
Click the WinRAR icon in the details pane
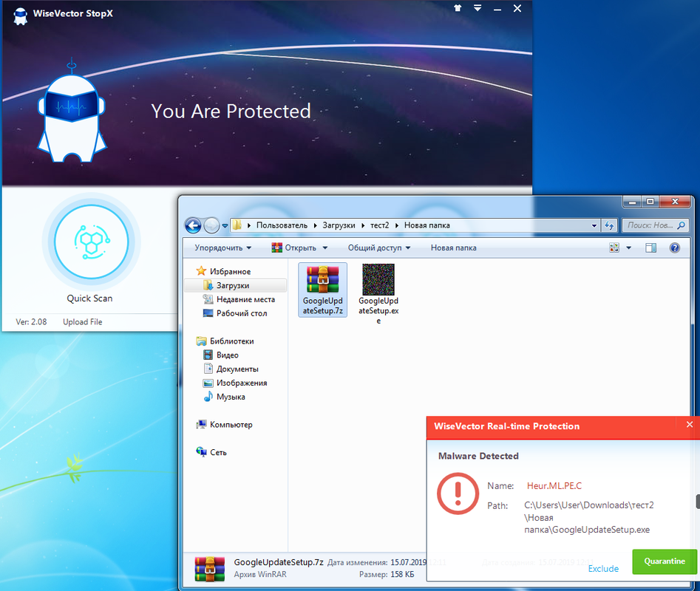click(x=210, y=569)
